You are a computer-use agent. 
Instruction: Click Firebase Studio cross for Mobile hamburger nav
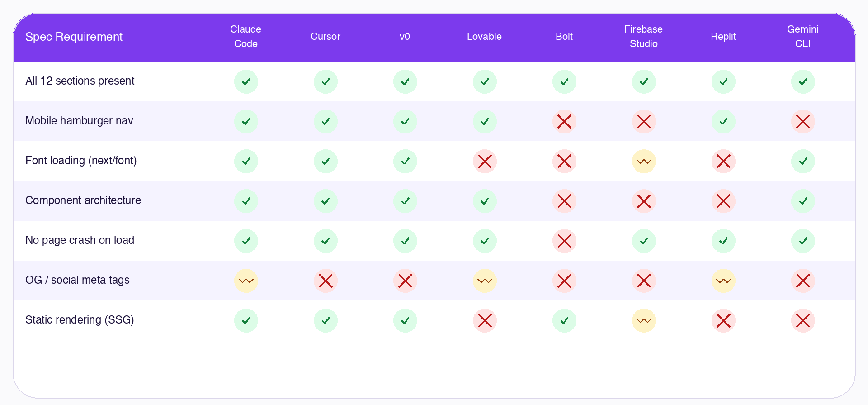point(644,121)
